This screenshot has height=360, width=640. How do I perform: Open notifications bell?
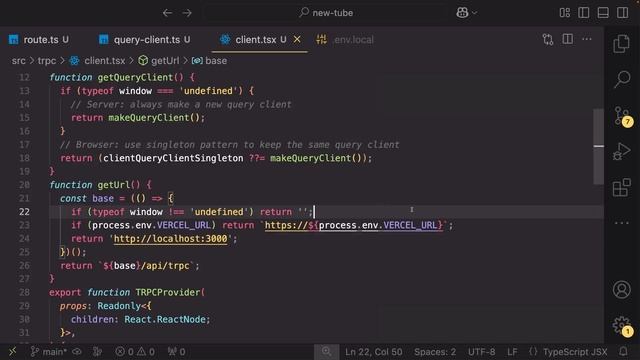coord(623,351)
